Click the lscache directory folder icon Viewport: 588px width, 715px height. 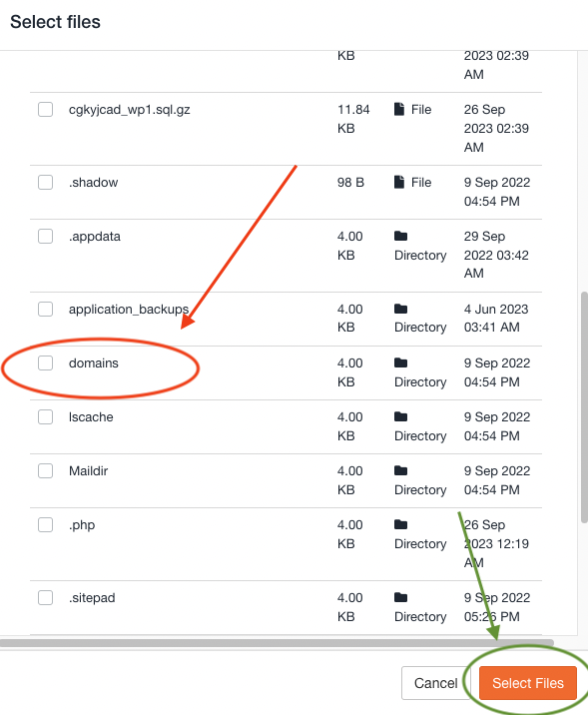(400, 416)
